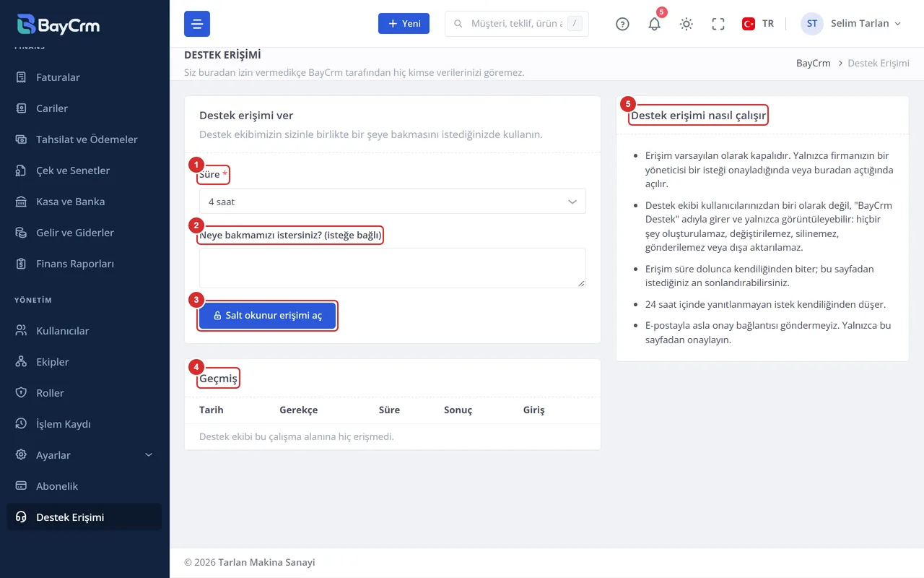
Task: Open Kullanıcılar menu item
Action: pyautogui.click(x=84, y=331)
